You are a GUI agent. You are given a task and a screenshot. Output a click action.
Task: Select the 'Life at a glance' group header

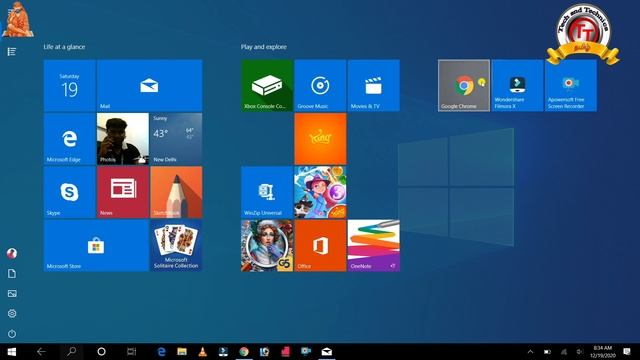point(64,47)
